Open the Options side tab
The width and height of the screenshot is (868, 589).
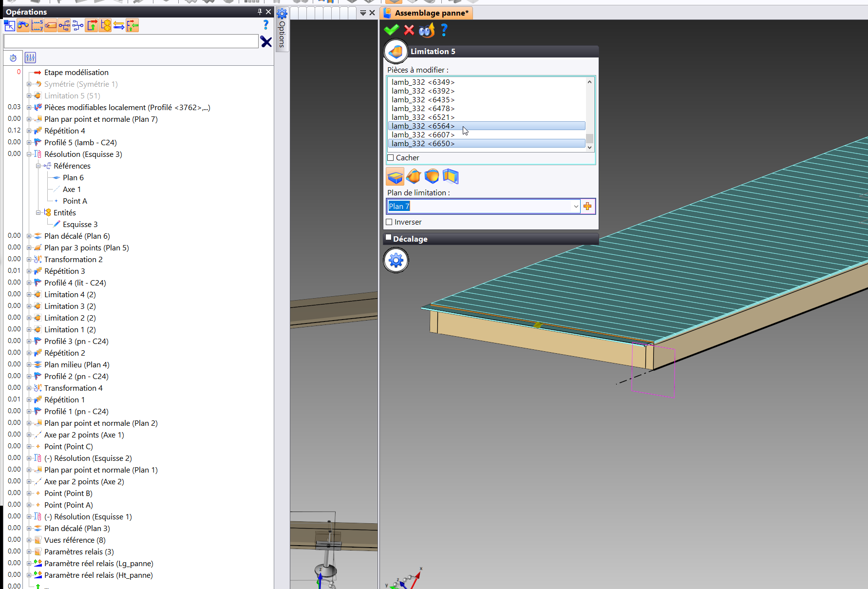tap(282, 28)
